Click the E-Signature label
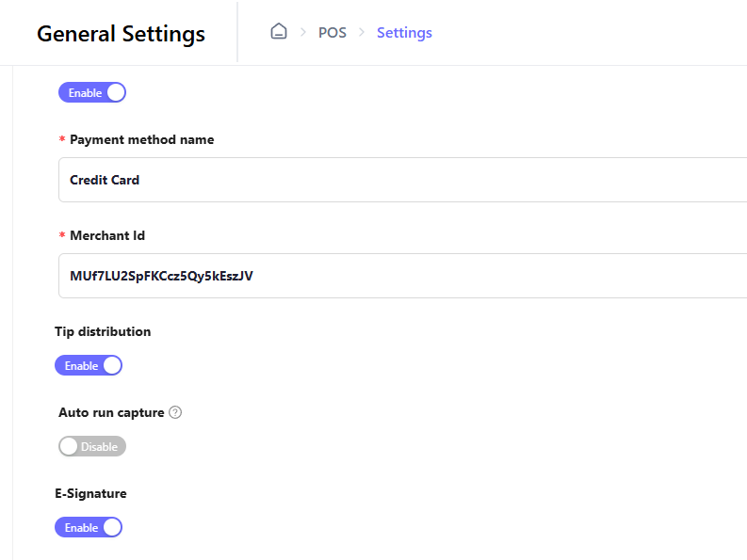The width and height of the screenshot is (747, 560). [90, 494]
